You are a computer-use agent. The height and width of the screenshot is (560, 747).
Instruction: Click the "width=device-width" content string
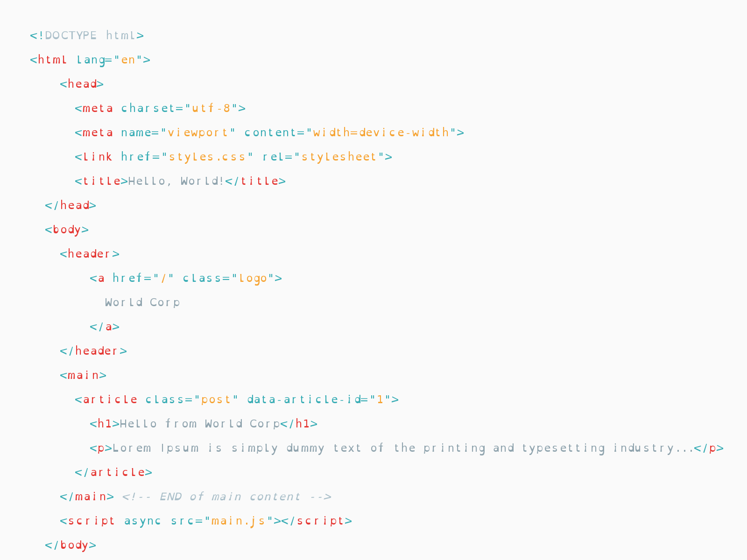point(381,133)
